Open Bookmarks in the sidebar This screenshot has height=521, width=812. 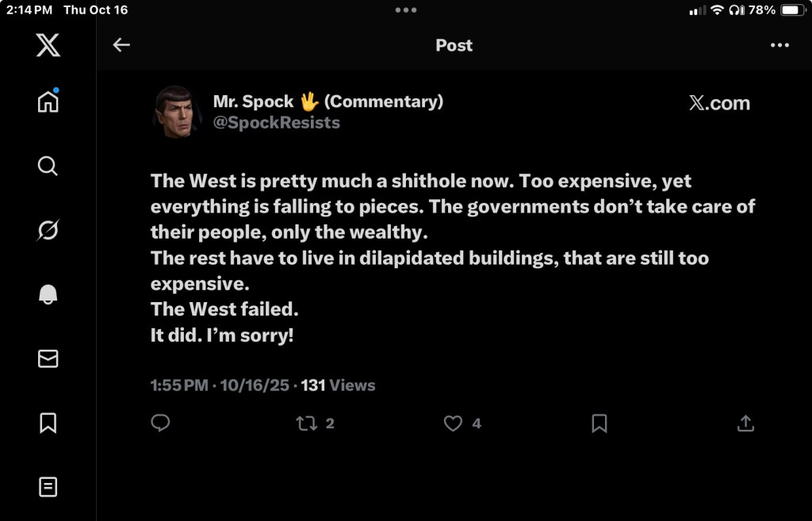[48, 423]
